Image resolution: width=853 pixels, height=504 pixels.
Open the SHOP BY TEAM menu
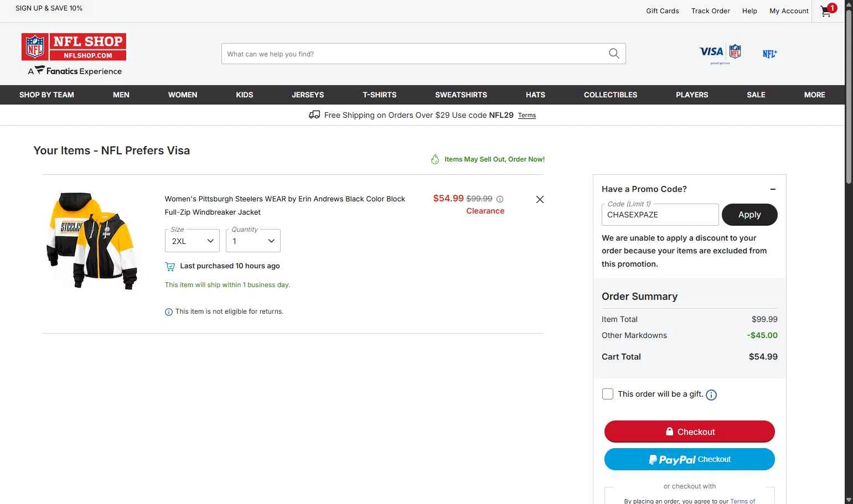pos(46,95)
